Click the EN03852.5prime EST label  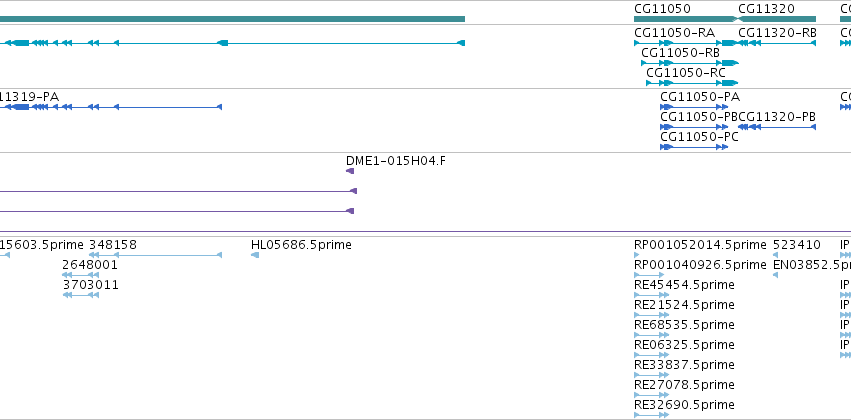811,265
